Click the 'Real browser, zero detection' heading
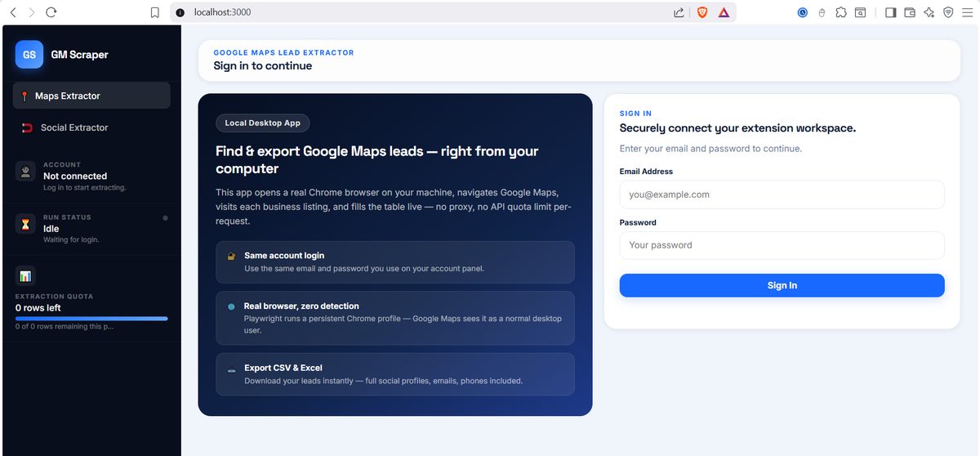The width and height of the screenshot is (980, 456). [301, 306]
